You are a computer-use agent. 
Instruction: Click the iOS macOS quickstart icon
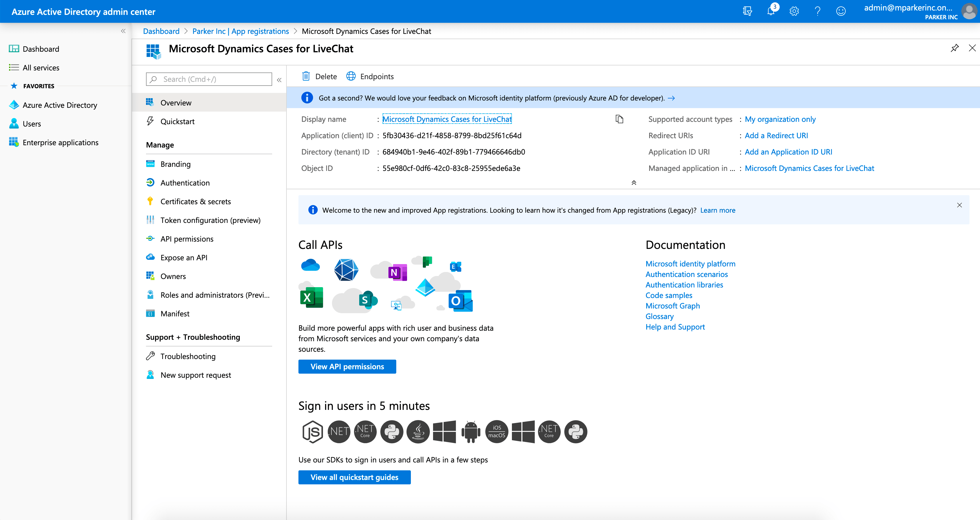pos(496,432)
